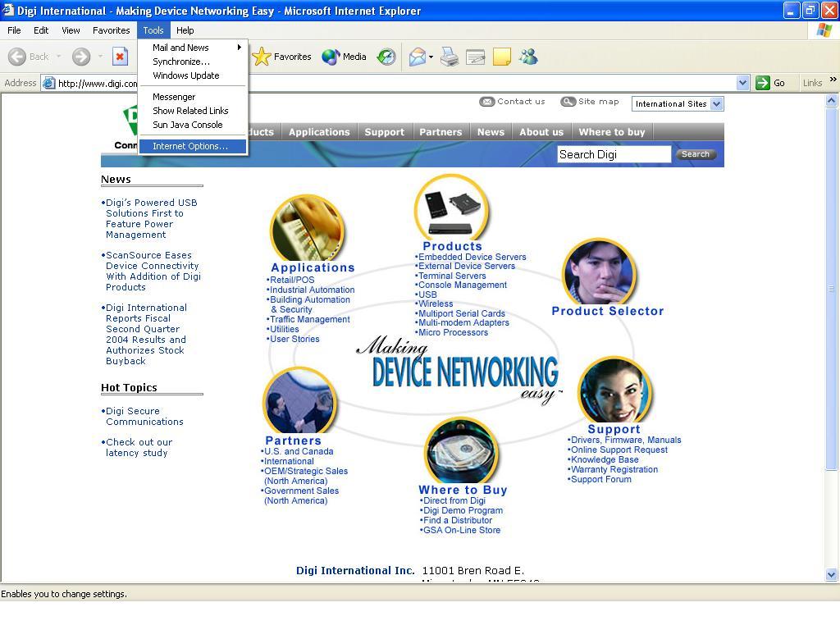This screenshot has width=840, height=630.
Task: Open the Messenger people icon
Action: pos(528,57)
